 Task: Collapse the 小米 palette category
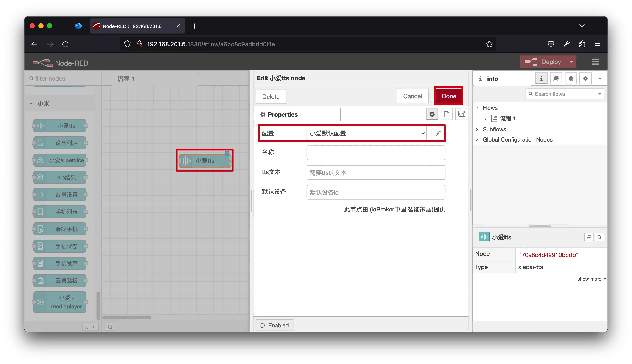31,103
